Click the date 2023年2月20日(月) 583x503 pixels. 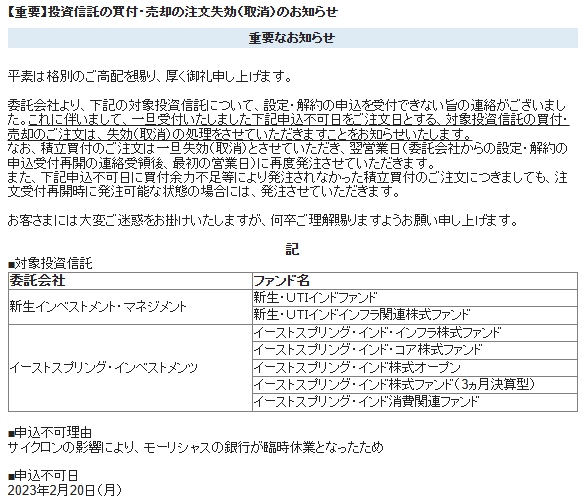click(x=65, y=491)
